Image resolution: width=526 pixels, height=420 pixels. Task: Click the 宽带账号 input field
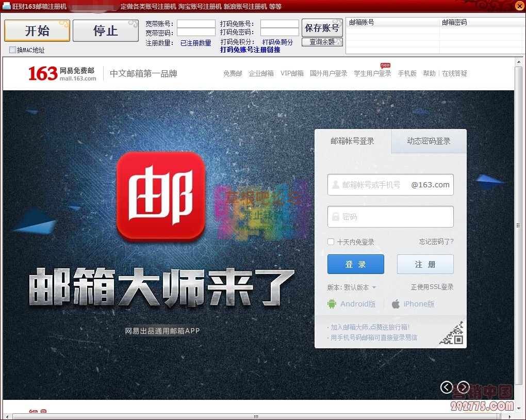pyautogui.click(x=196, y=24)
